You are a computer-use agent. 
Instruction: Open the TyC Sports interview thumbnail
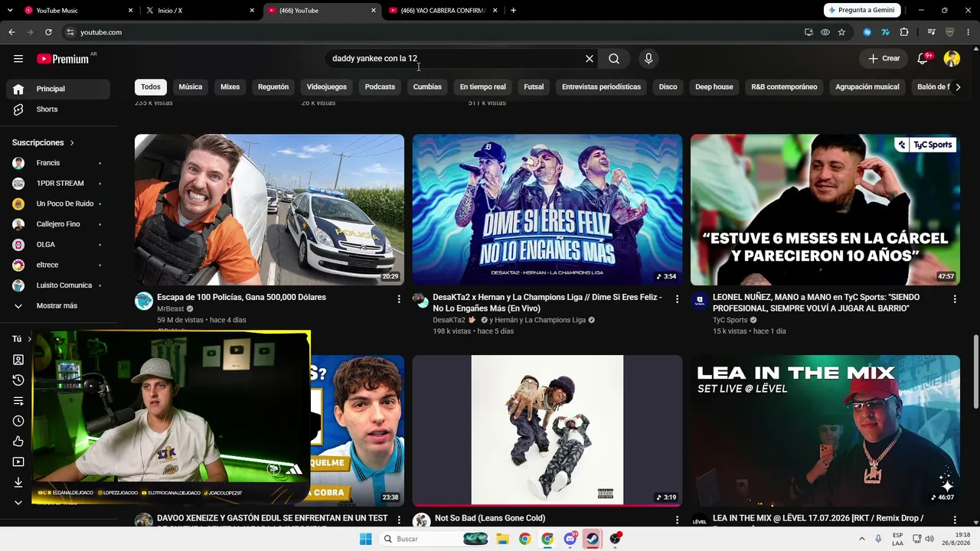[x=825, y=210]
